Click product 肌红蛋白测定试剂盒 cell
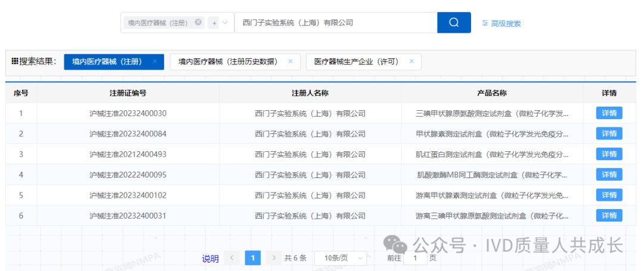 coord(492,155)
